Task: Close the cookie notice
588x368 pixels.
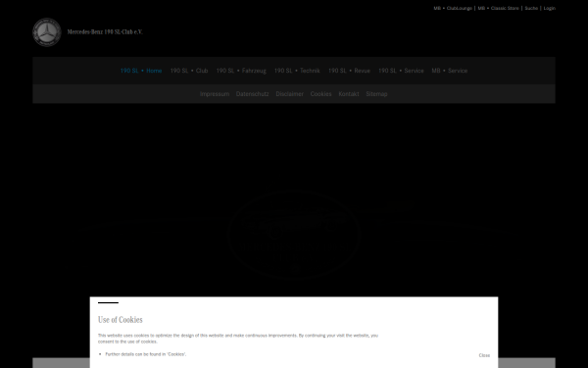Action: click(x=484, y=355)
